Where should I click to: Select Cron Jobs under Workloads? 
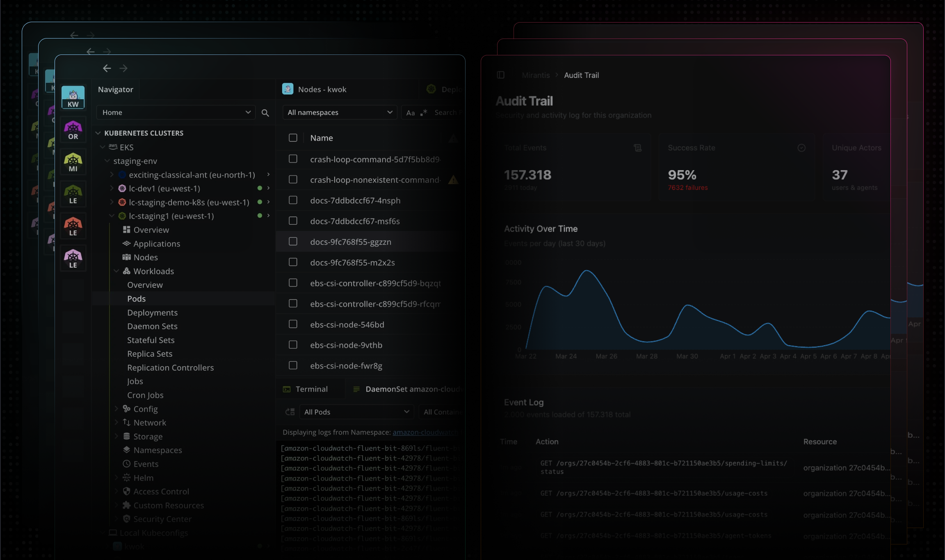click(145, 395)
